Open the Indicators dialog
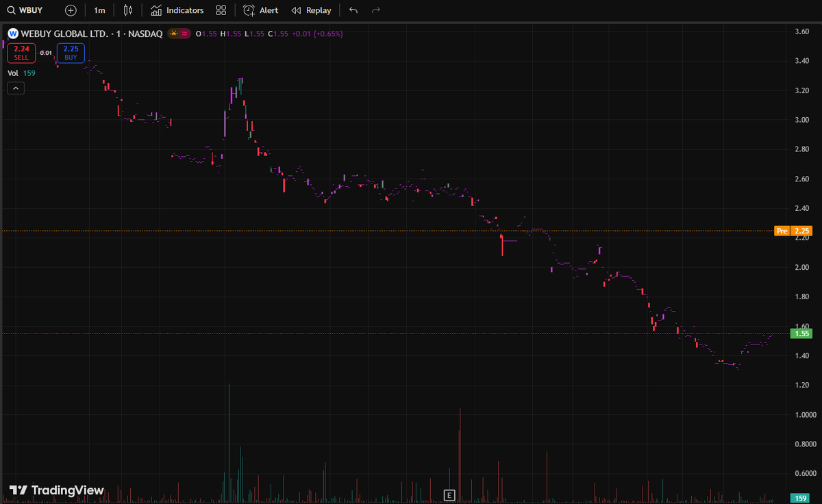Screen dimensions: 822x504 point(177,10)
